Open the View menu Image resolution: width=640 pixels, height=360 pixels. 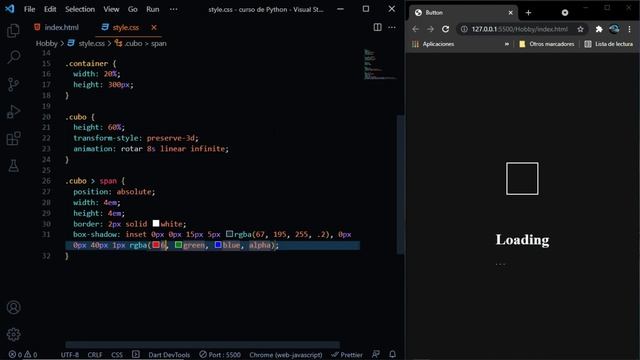(111, 9)
